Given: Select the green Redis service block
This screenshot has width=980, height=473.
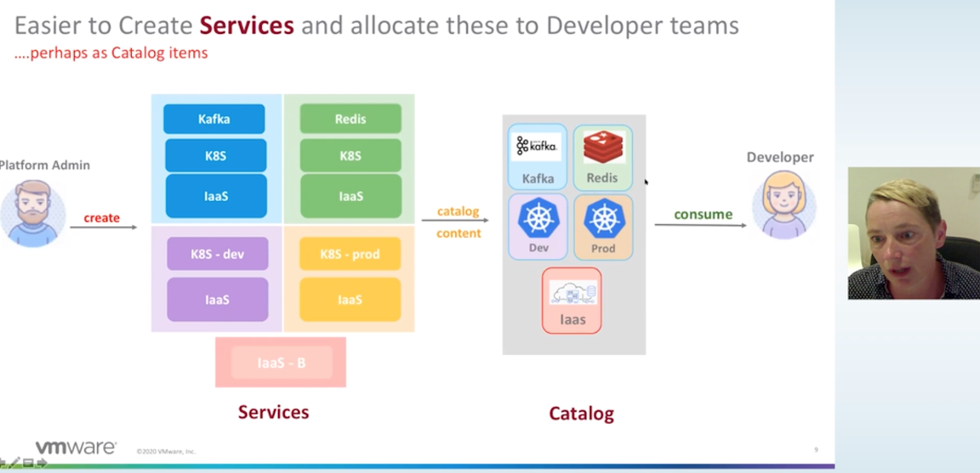Looking at the screenshot, I should pos(350,119).
